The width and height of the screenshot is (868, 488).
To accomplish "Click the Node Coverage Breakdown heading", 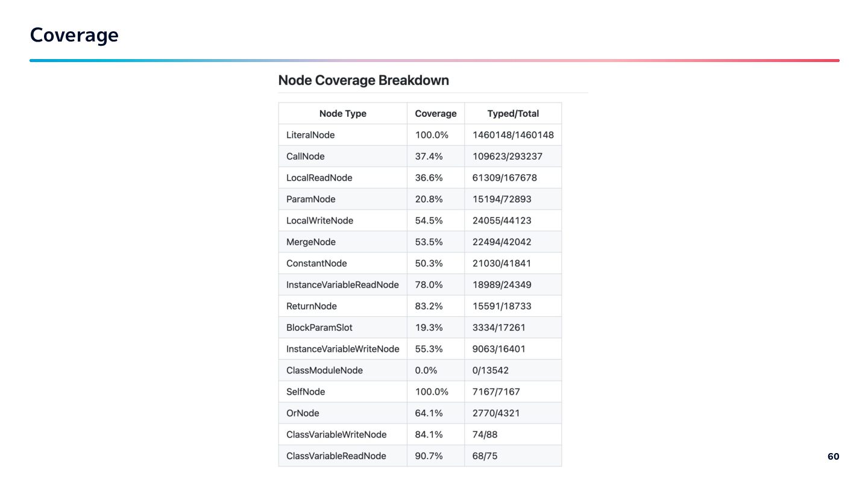I will pos(363,80).
